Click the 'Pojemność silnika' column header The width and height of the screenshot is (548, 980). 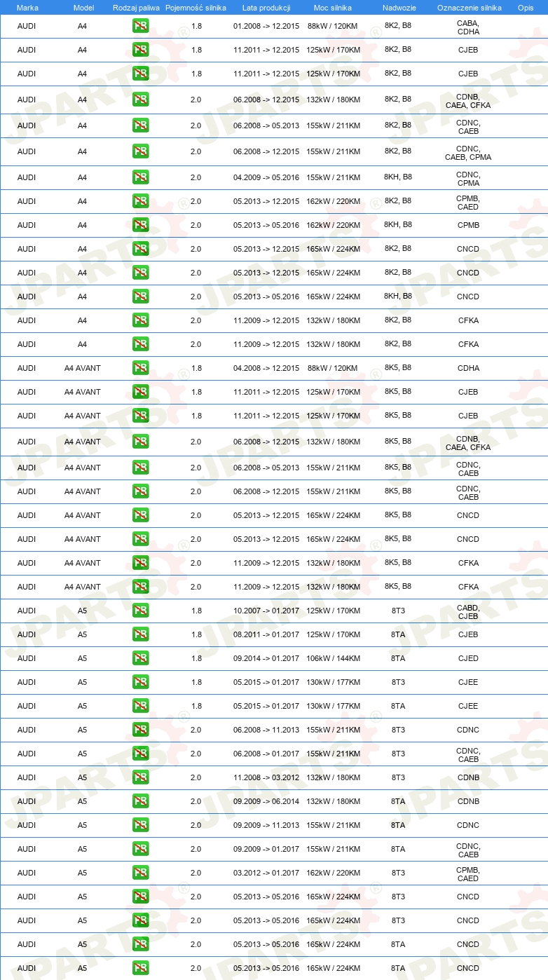(x=196, y=7)
